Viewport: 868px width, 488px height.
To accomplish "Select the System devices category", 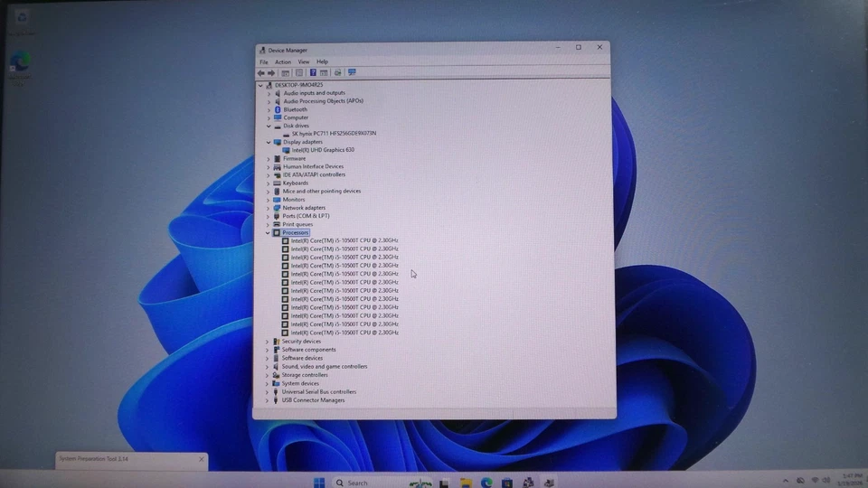I will pyautogui.click(x=300, y=383).
